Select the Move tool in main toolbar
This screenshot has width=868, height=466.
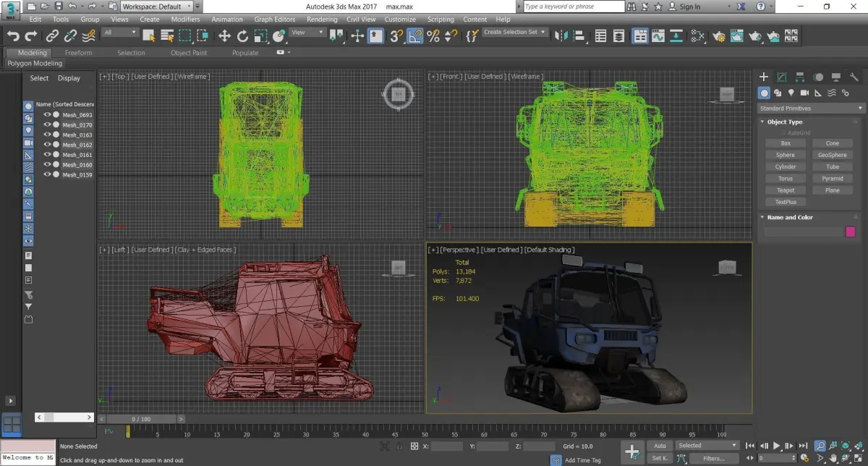[x=224, y=35]
